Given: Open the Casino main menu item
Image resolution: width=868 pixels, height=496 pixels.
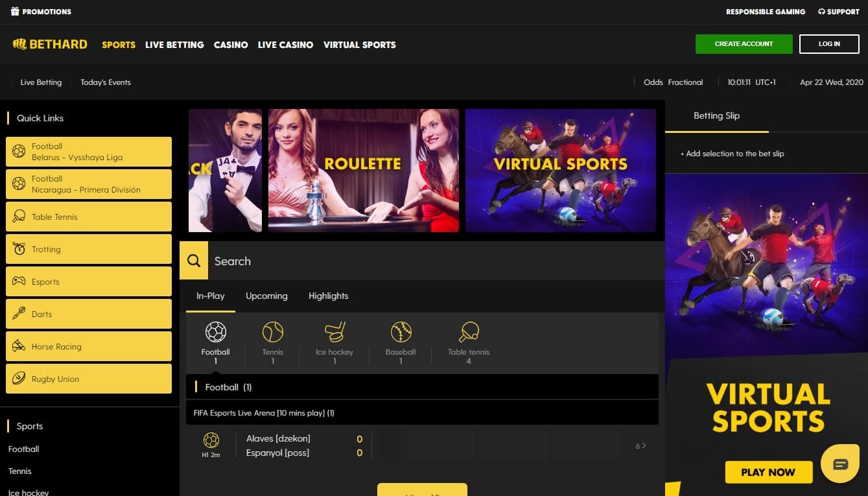Looking at the screenshot, I should click(x=231, y=45).
